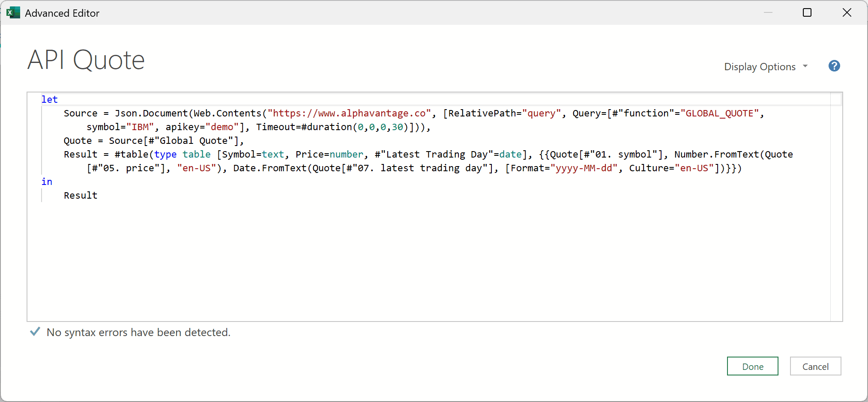
Task: Expand the Display Options dropdown
Action: click(x=766, y=67)
